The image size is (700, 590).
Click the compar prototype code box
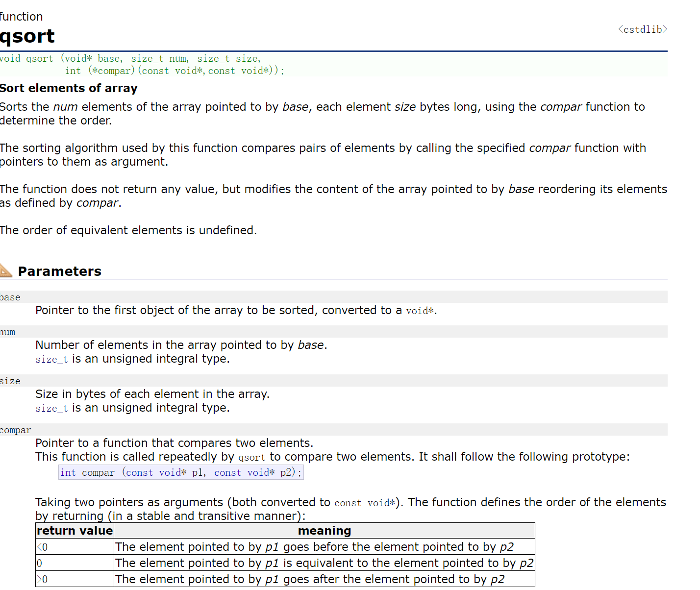tap(181, 472)
